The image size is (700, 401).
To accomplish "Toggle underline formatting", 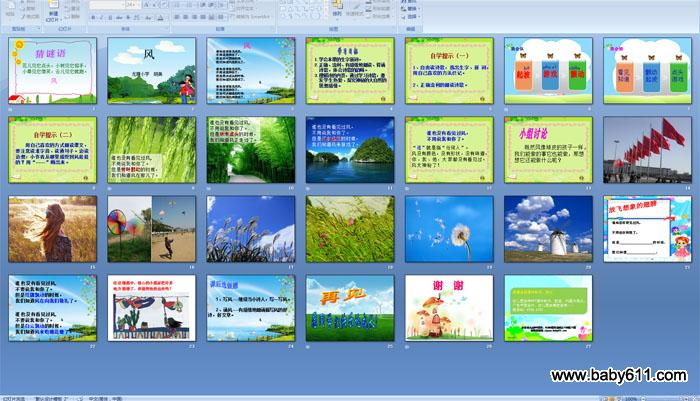I will (x=110, y=17).
